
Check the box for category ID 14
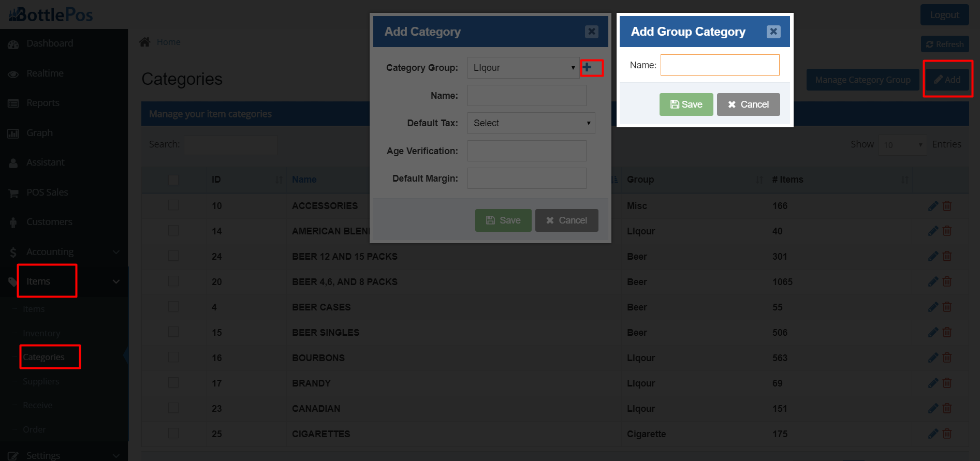pyautogui.click(x=173, y=230)
